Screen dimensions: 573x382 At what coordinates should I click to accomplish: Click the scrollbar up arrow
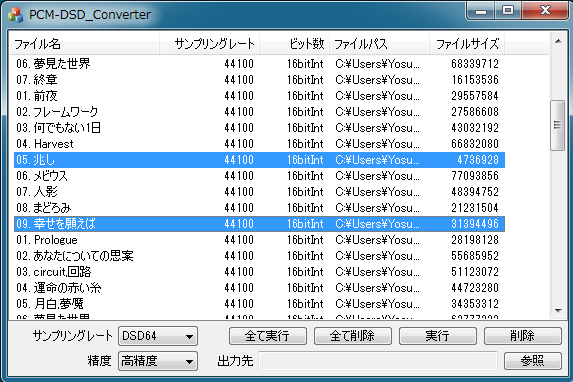click(558, 41)
